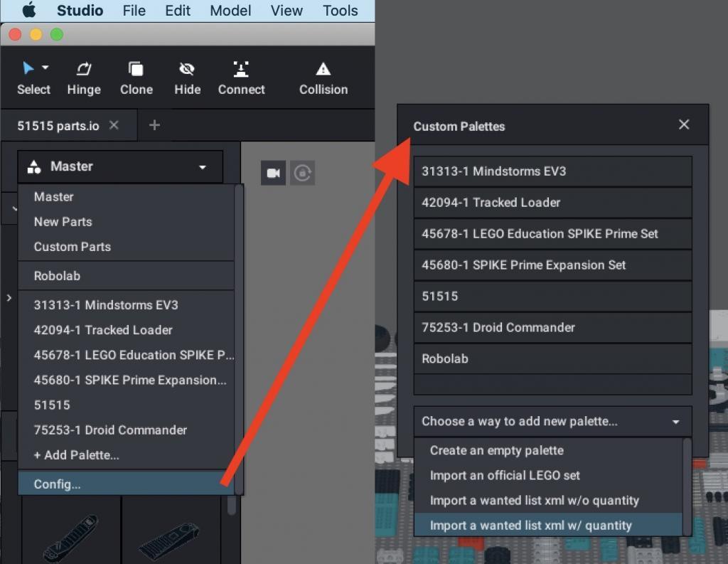Choose 42094-1 Tracked Loader in dropdown list
This screenshot has height=564, width=728.
126,330
